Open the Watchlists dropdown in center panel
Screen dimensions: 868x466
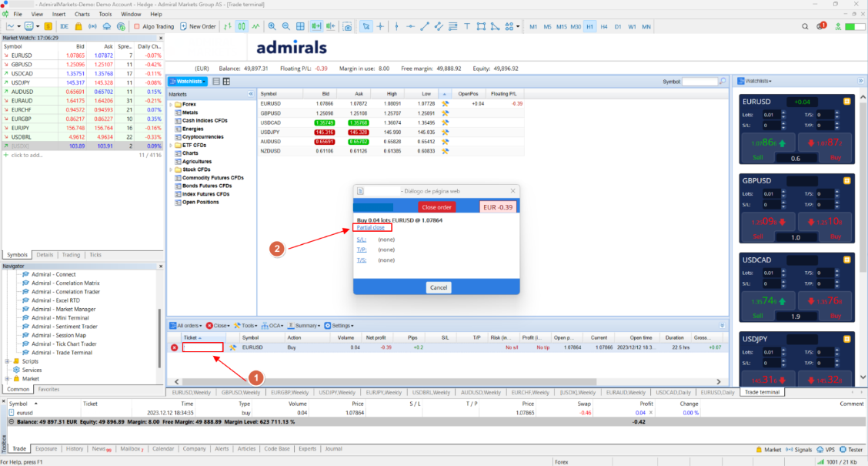(189, 82)
